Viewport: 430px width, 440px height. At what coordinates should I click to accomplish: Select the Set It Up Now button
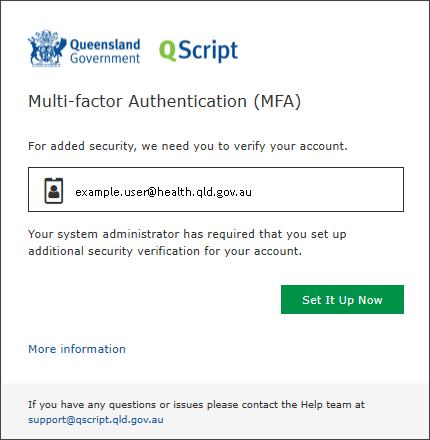tap(342, 299)
